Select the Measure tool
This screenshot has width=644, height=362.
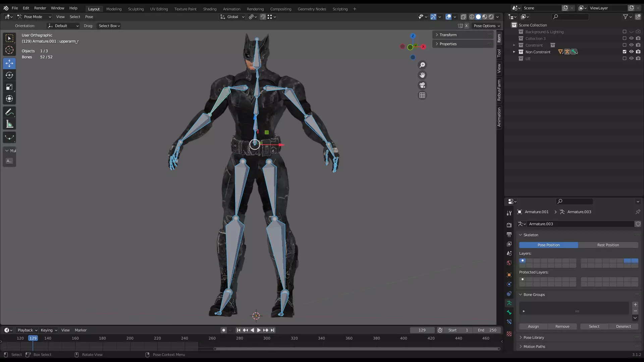click(9, 124)
